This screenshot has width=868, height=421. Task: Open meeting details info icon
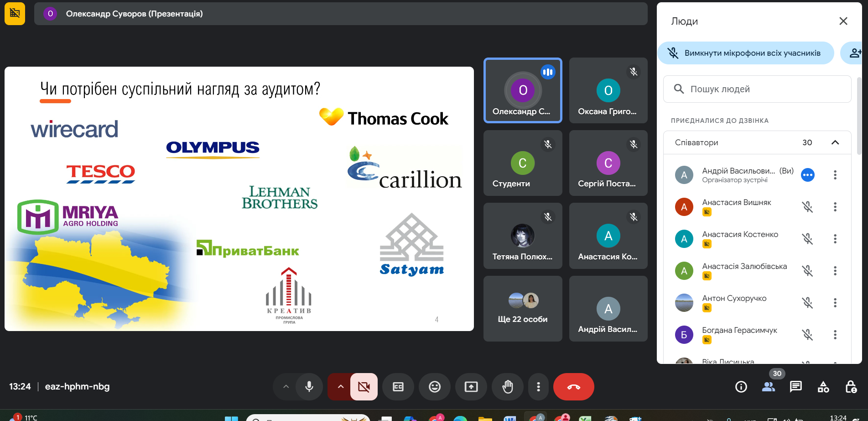[x=741, y=387]
